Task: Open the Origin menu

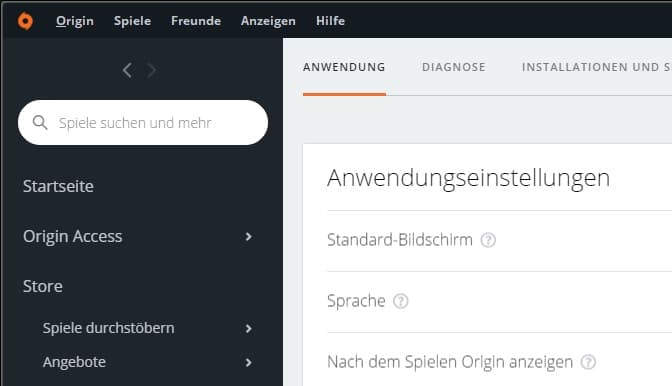Action: (x=75, y=21)
